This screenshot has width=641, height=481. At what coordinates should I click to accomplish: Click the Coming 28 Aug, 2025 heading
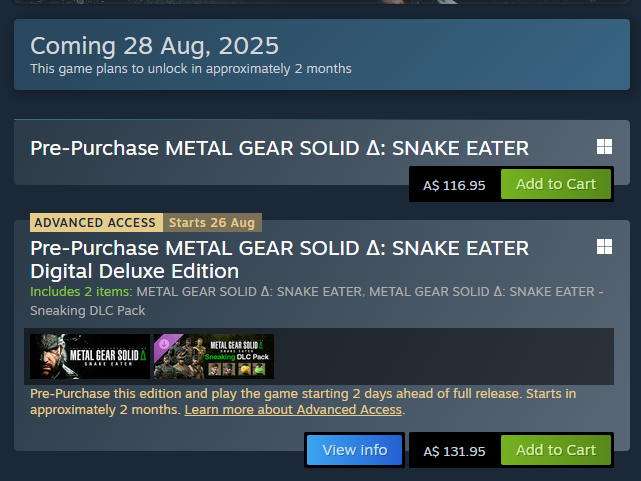155,46
